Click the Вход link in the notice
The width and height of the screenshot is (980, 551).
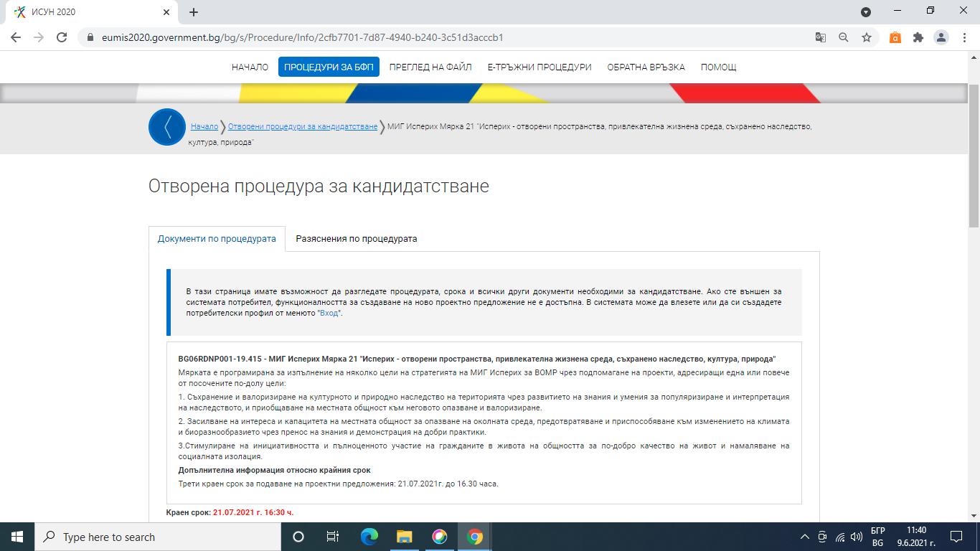(330, 314)
